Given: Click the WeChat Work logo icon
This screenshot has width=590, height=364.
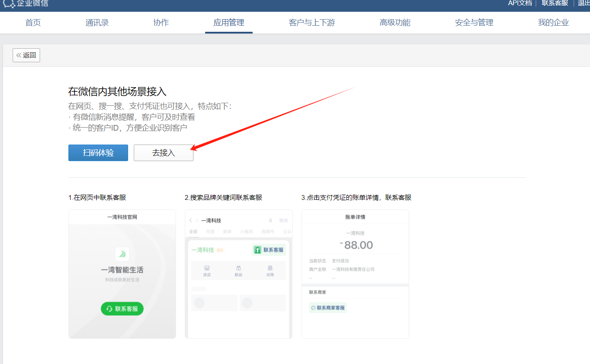Looking at the screenshot, I should point(9,3).
